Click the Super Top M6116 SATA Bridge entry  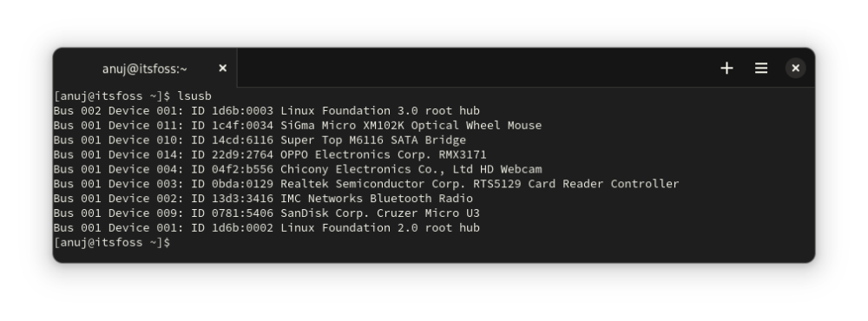(x=373, y=140)
